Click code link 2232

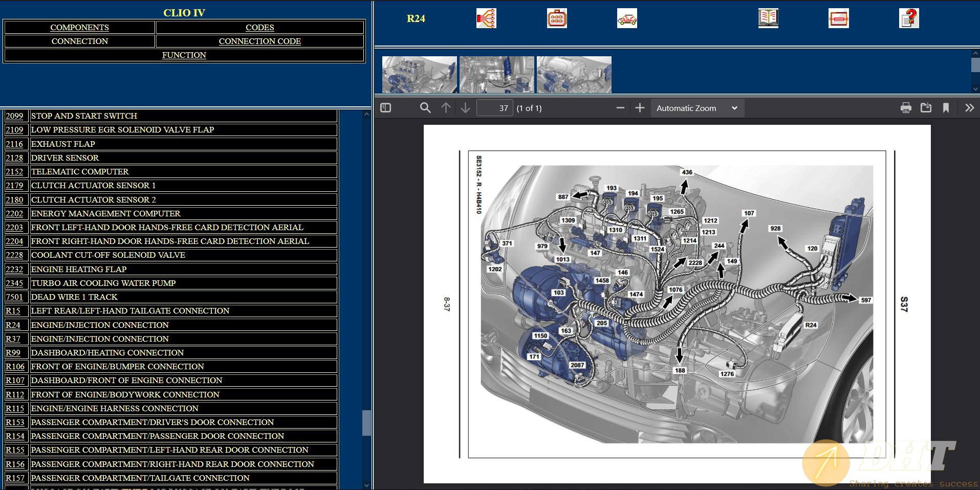14,269
